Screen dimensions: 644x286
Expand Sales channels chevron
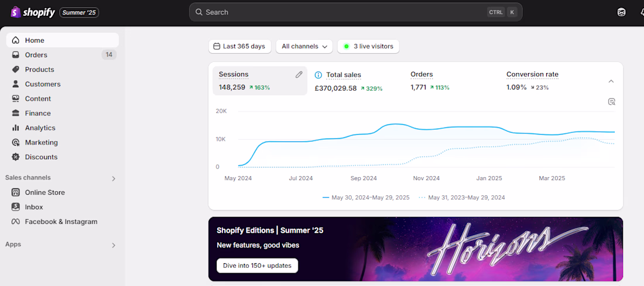coord(114,178)
